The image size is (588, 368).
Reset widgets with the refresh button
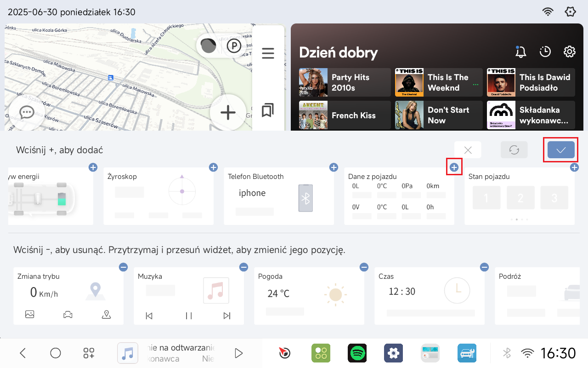point(514,150)
